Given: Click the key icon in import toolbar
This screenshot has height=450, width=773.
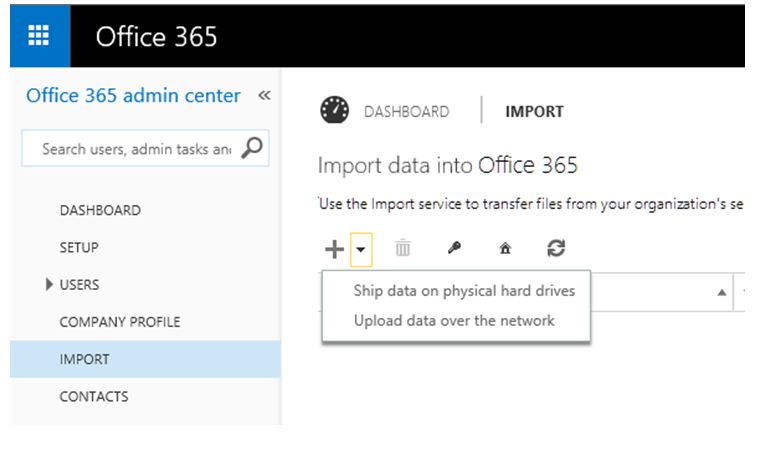Looking at the screenshot, I should pos(454,250).
